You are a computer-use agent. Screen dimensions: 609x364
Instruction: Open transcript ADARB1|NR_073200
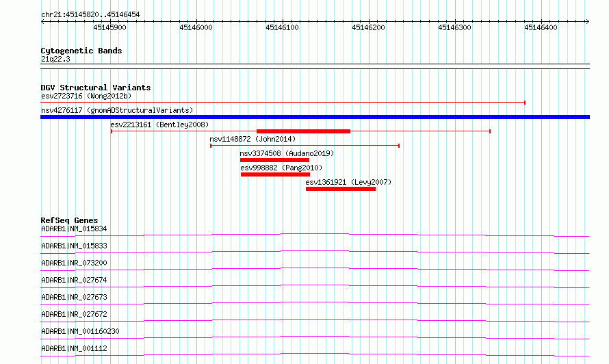coord(74,263)
